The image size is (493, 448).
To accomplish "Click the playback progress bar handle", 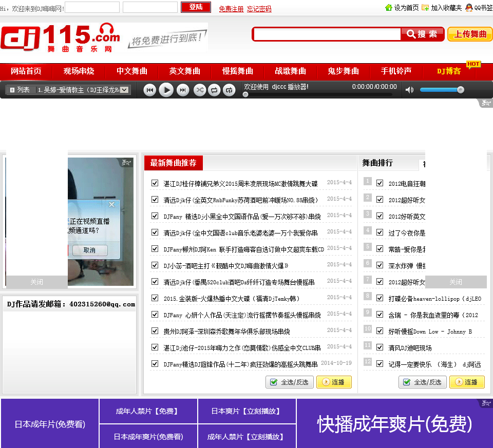I will click(245, 94).
